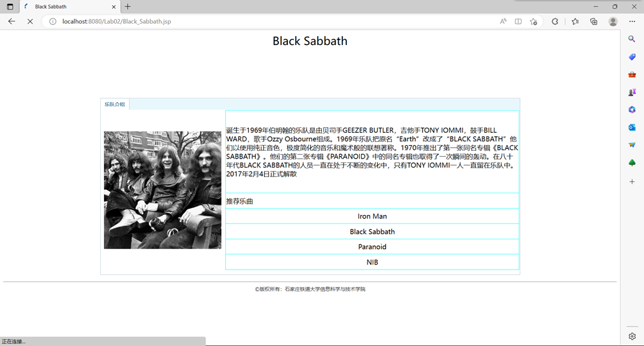Open the Favorites list

(x=575, y=21)
